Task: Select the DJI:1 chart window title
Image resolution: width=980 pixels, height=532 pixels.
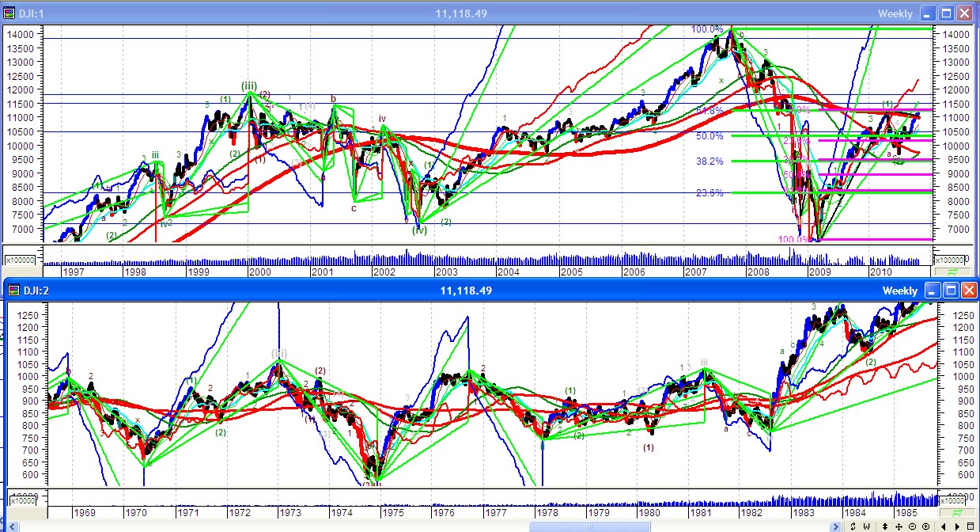Action: (32, 13)
